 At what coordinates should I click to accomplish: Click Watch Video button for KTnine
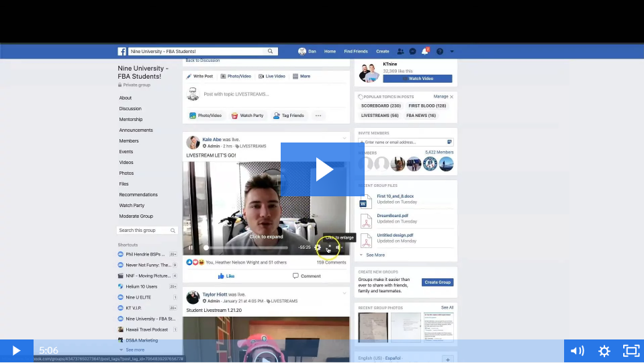(418, 79)
